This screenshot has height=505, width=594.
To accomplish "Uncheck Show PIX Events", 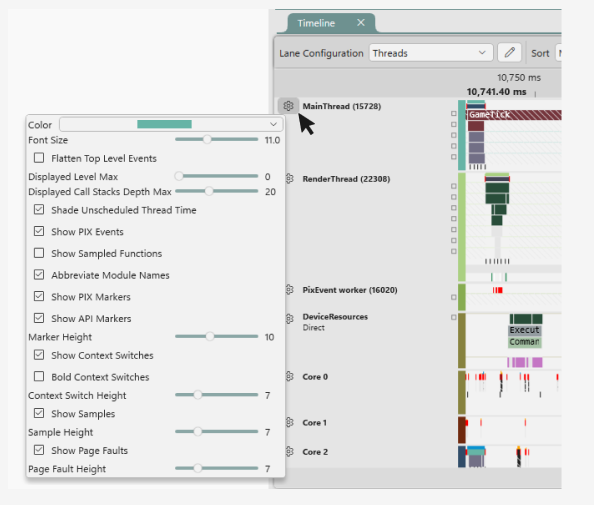I will coord(39,231).
